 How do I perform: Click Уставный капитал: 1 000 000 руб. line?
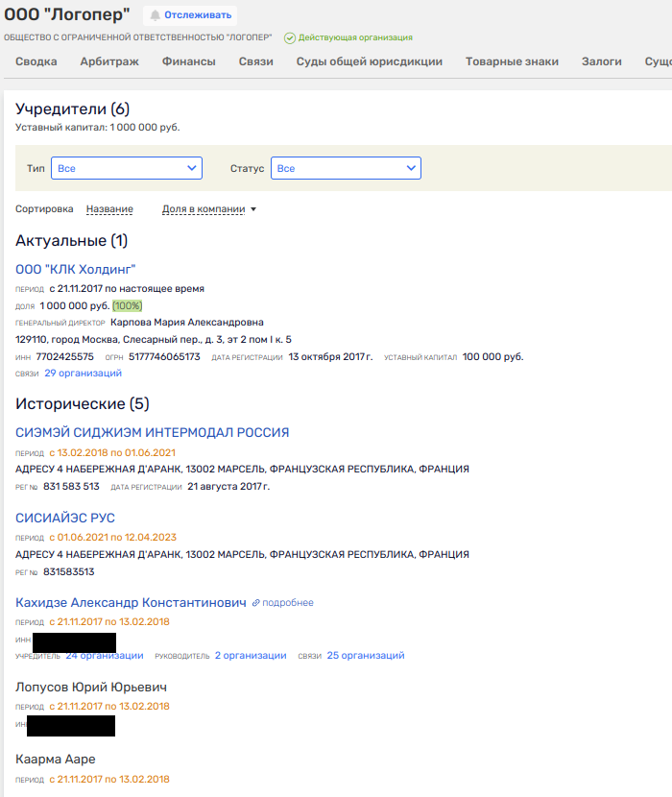(98, 127)
